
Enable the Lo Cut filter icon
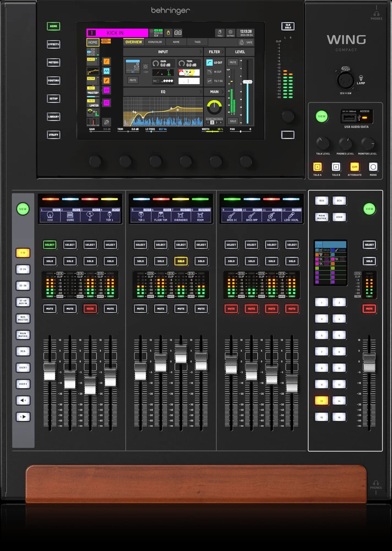209,63
